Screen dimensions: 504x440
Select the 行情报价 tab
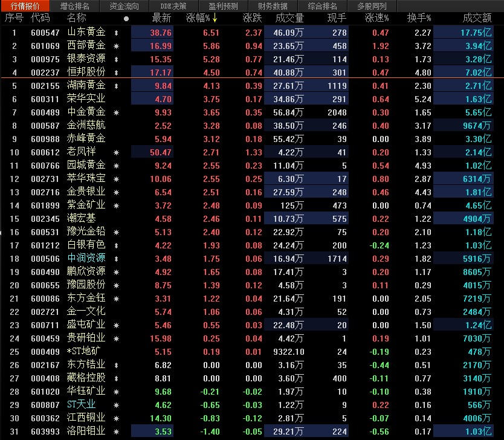tap(25, 6)
